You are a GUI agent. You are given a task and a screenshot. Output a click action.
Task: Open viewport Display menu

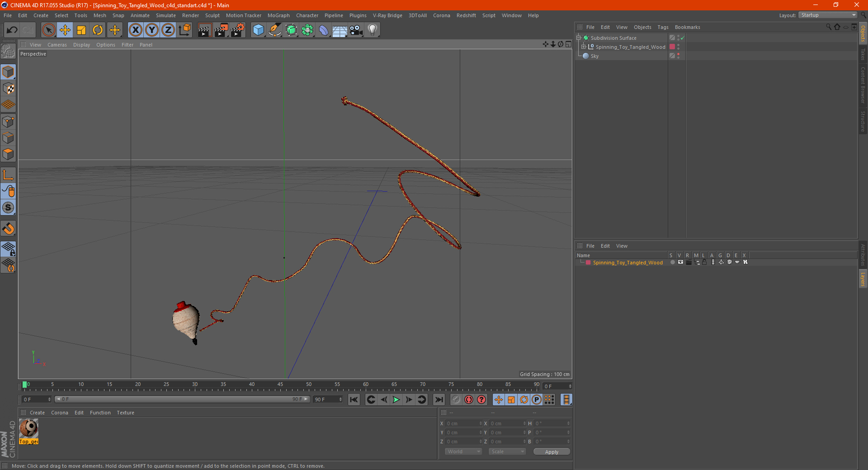(81, 45)
